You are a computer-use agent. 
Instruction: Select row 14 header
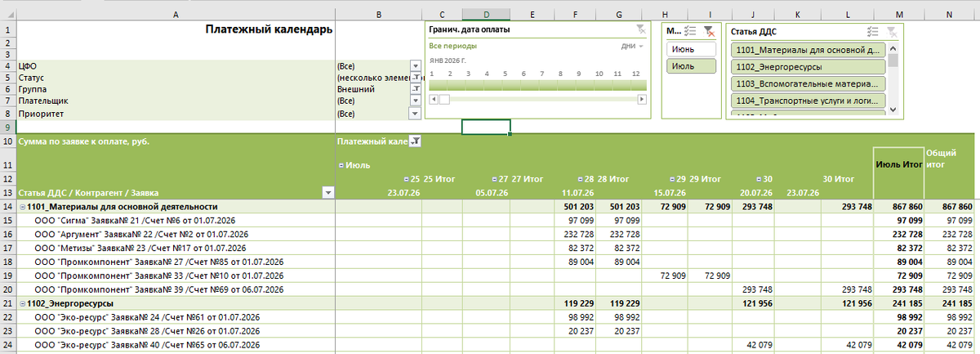click(7, 207)
